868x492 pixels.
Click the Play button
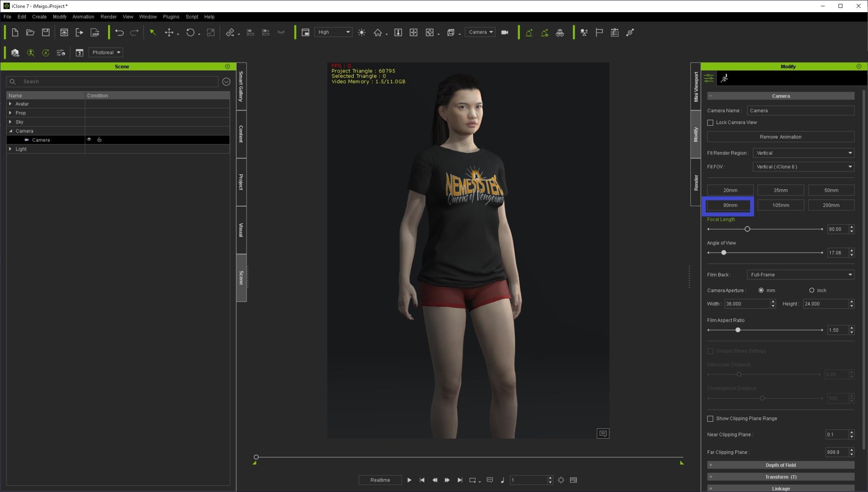(x=409, y=480)
